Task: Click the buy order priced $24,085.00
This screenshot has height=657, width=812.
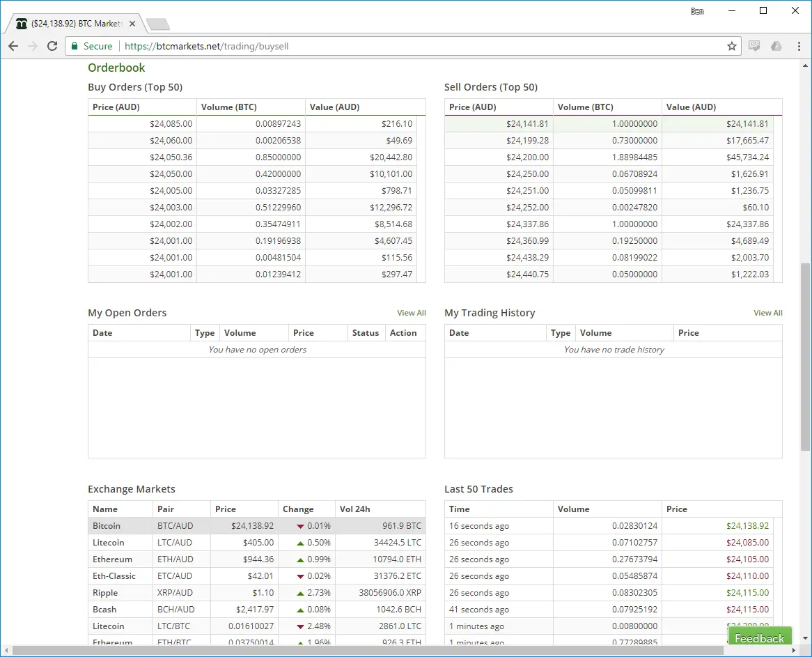Action: [171, 124]
